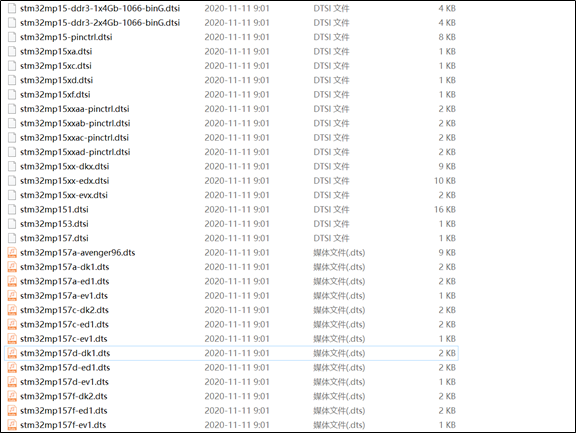576x433 pixels.
Task: Click the media icon of stm32mp157c-ed1.dts
Action: coord(12,324)
